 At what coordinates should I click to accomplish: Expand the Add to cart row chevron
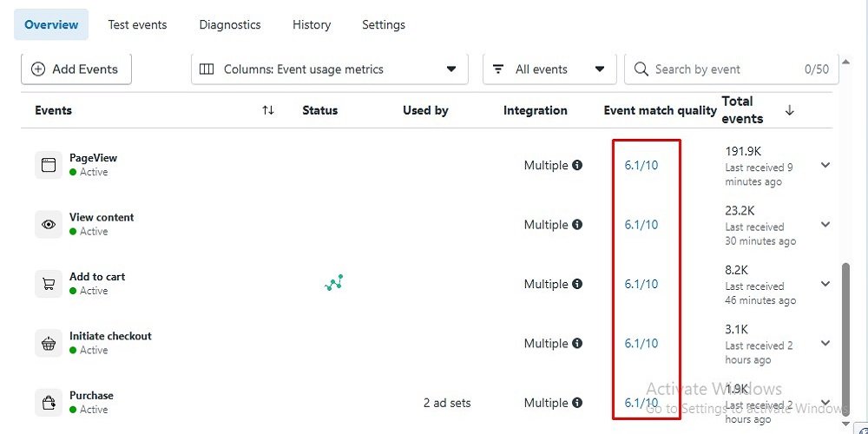[x=825, y=284]
